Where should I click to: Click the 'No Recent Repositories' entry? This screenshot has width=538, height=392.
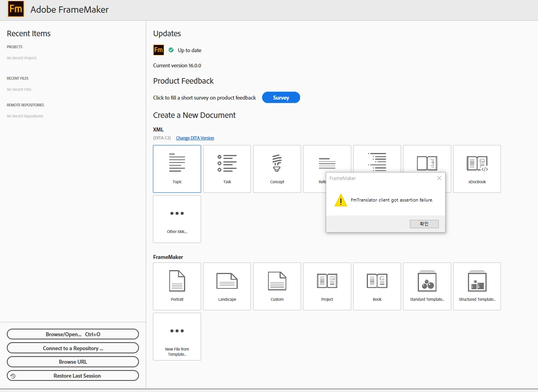click(x=25, y=116)
